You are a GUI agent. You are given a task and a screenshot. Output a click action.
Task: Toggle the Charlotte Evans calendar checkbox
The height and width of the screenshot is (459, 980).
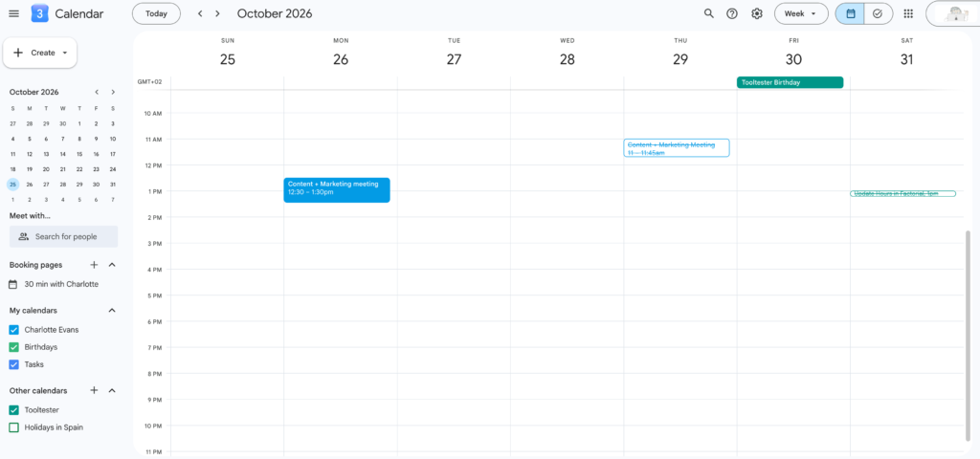coord(13,330)
